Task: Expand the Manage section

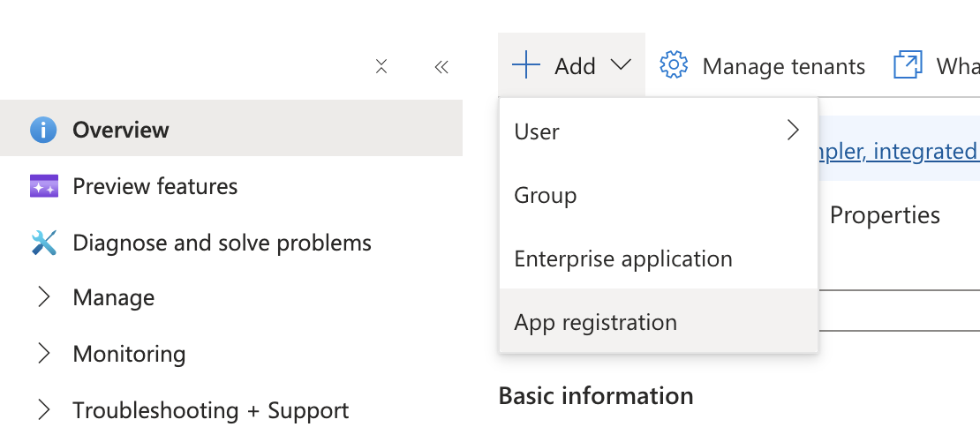Action: point(44,298)
